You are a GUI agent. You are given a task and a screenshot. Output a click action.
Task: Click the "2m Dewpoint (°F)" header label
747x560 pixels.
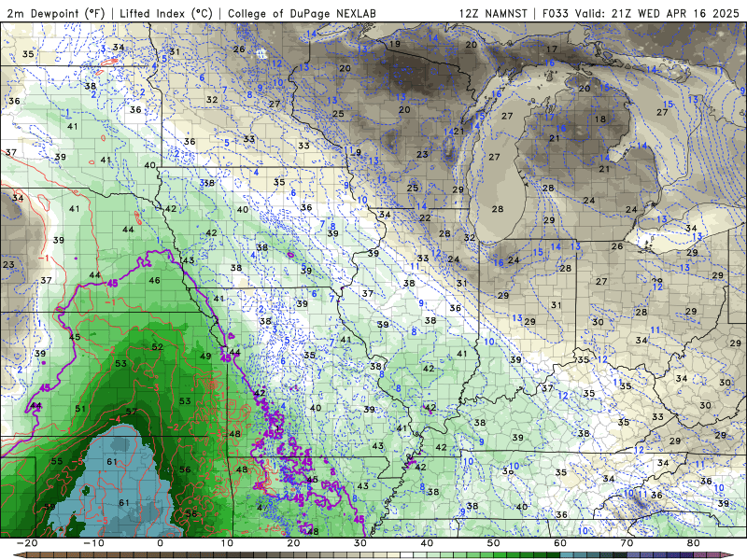pyautogui.click(x=56, y=13)
